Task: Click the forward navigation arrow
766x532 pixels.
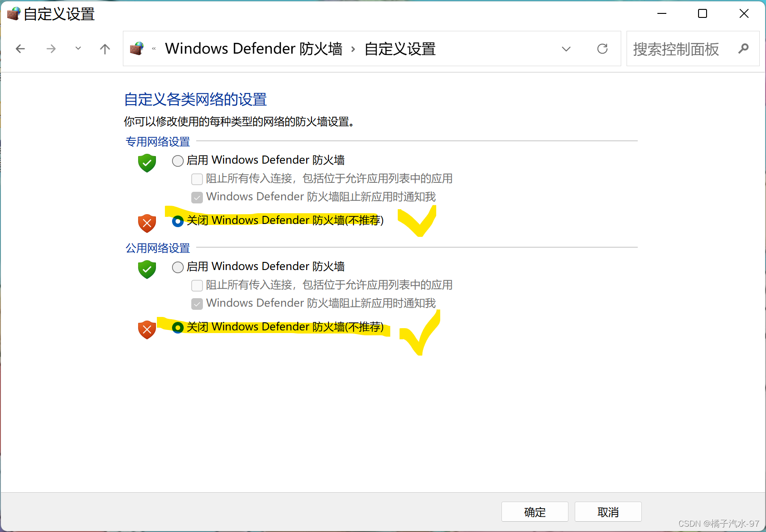Action: coord(51,49)
